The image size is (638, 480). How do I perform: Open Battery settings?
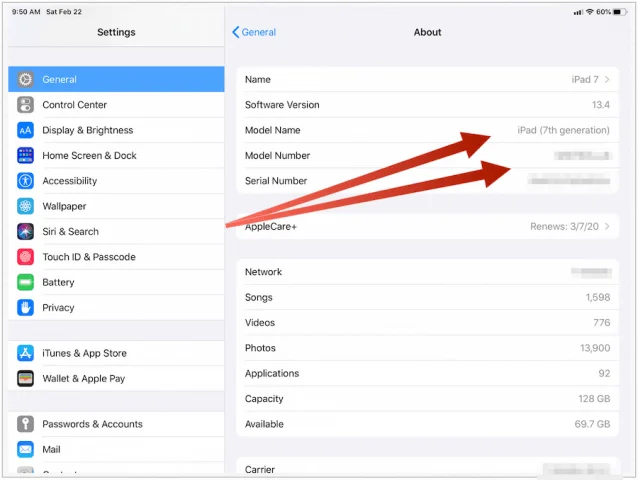point(116,282)
